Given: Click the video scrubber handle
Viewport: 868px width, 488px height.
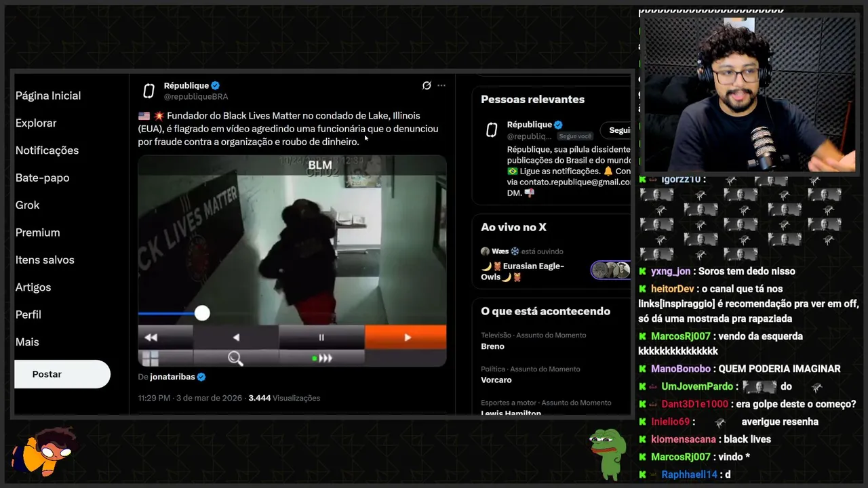Looking at the screenshot, I should coord(202,312).
